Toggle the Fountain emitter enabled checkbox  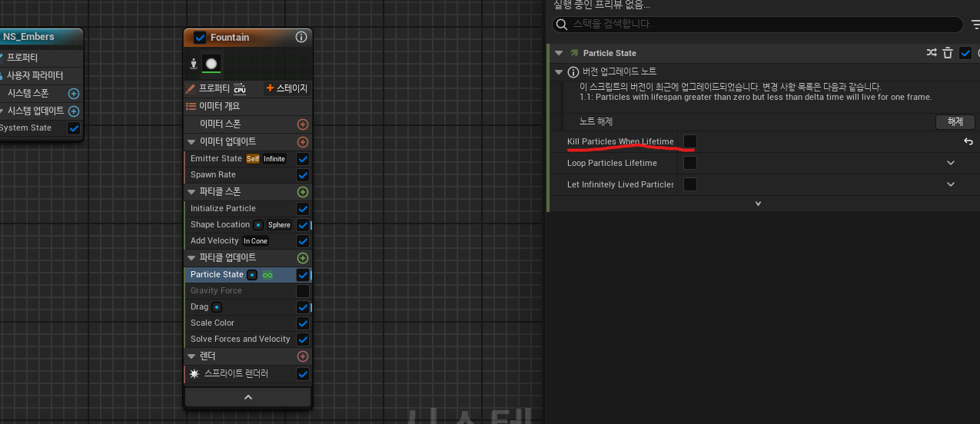tap(200, 37)
